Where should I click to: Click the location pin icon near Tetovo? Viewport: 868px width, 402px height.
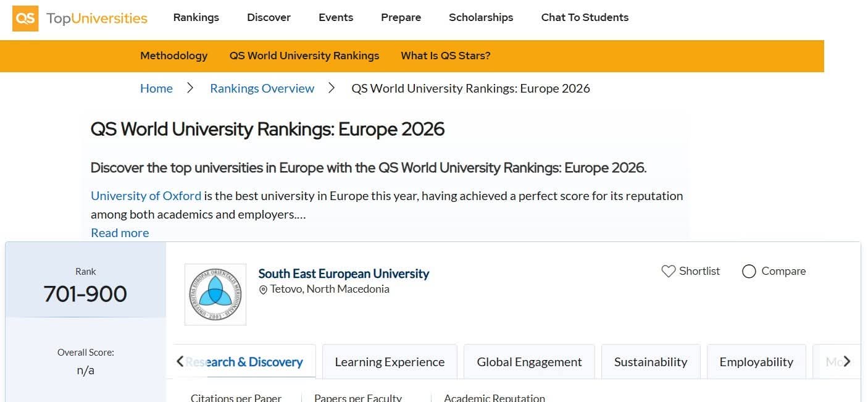(263, 290)
